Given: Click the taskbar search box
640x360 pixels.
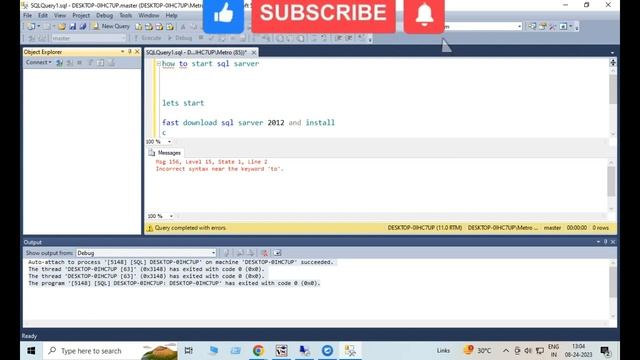Looking at the screenshot, I should coord(110,351).
